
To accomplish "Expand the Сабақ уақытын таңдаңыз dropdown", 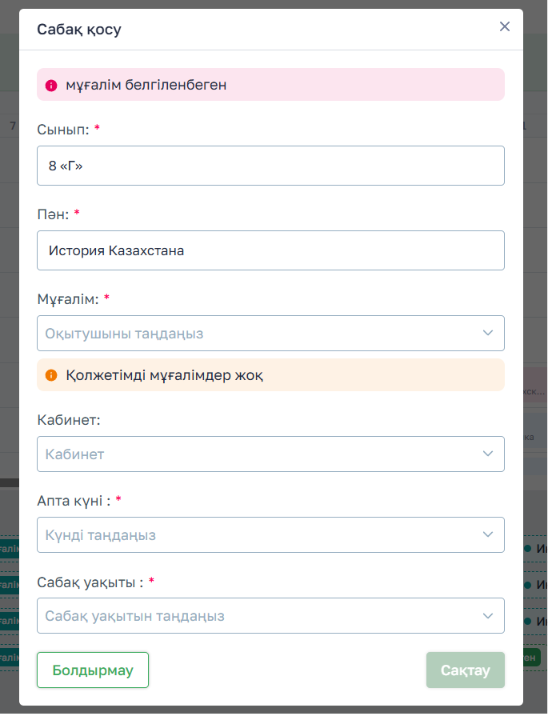I will pyautogui.click(x=271, y=616).
